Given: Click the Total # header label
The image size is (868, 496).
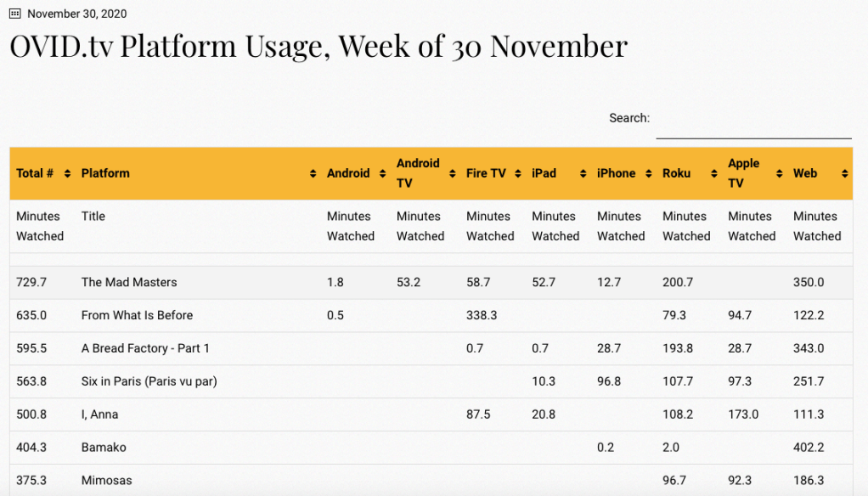Looking at the screenshot, I should point(35,173).
